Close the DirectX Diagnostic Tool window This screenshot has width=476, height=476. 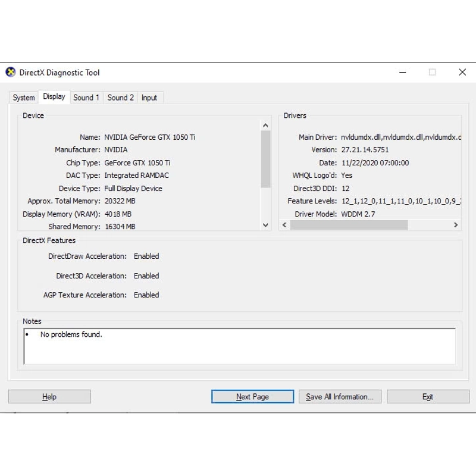tap(462, 72)
